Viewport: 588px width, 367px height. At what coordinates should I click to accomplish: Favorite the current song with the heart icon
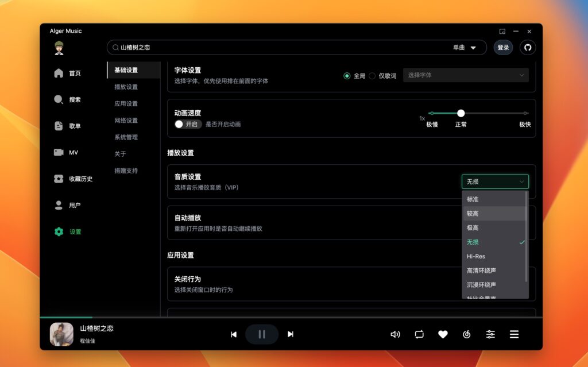tap(443, 334)
